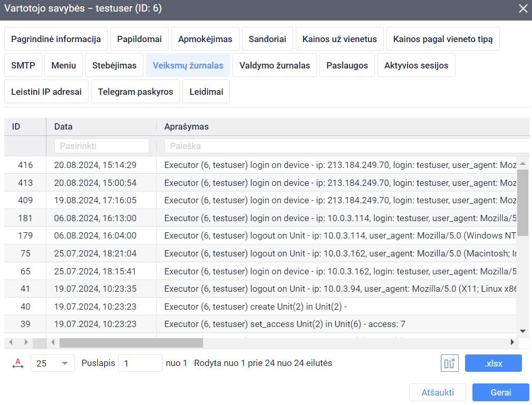Click the Puslapis page number field

(x=140, y=363)
